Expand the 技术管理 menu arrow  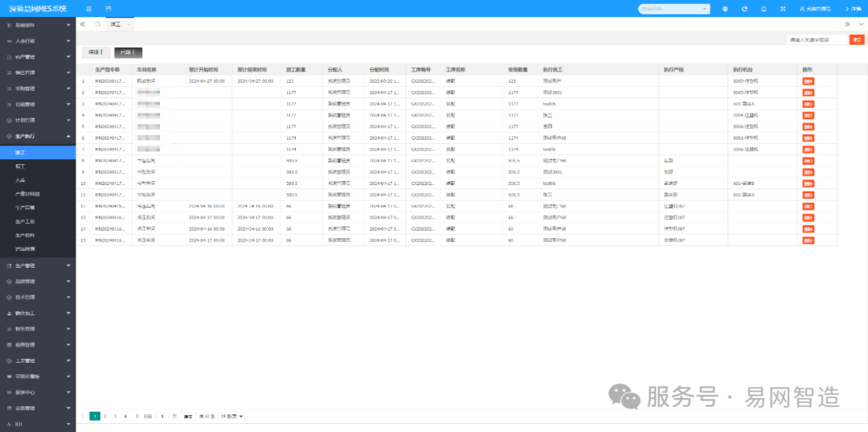pos(68,298)
